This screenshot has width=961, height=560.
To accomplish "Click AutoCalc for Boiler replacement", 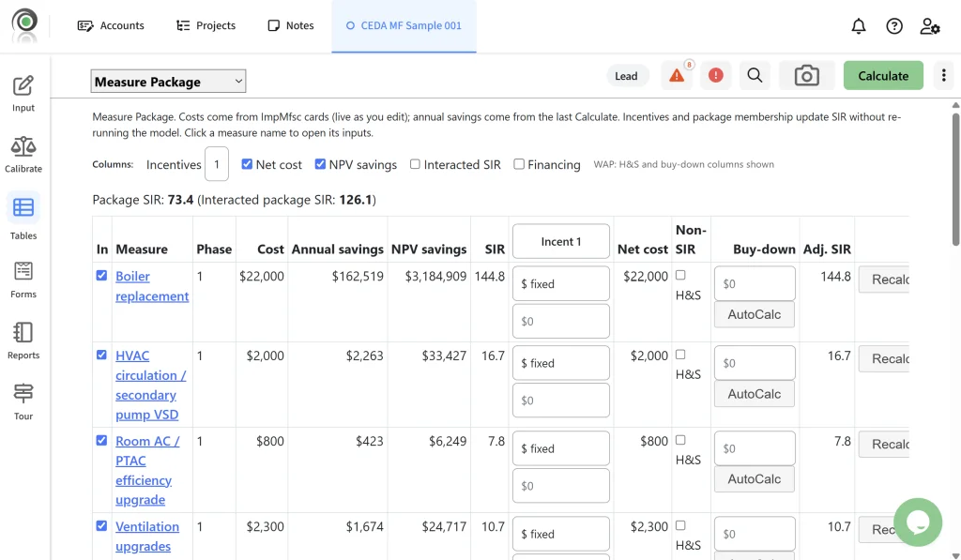I will coord(755,314).
